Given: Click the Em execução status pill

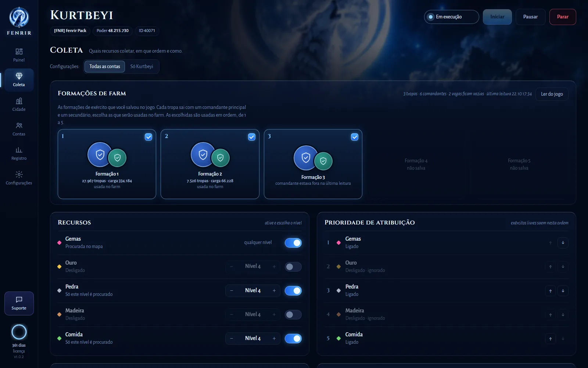Looking at the screenshot, I should point(452,17).
